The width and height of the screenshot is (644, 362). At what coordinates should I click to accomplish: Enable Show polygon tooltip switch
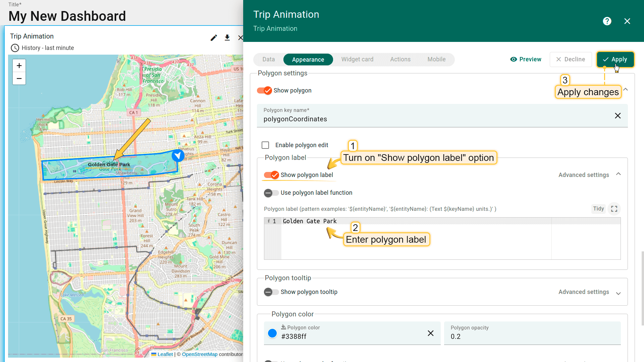[271, 292]
